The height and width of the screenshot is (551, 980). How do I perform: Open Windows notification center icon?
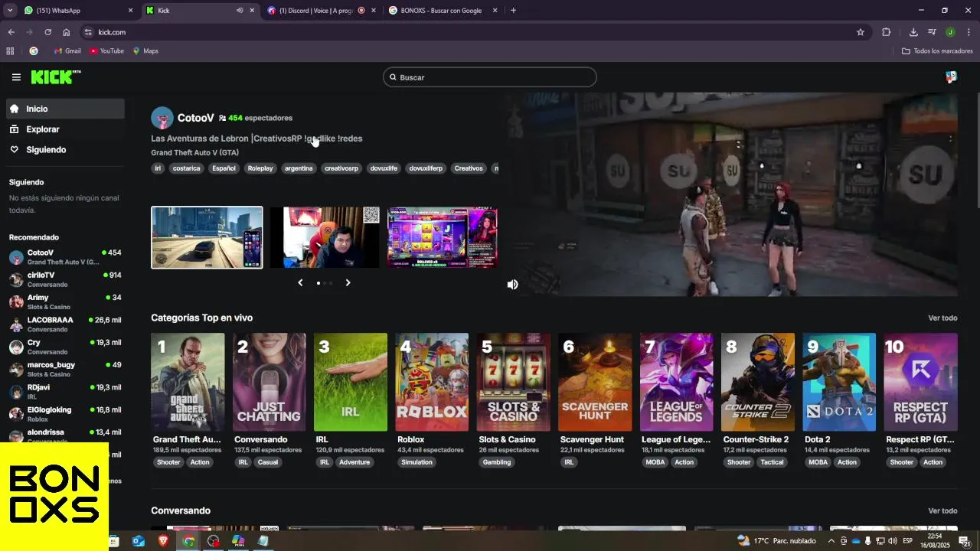click(965, 541)
